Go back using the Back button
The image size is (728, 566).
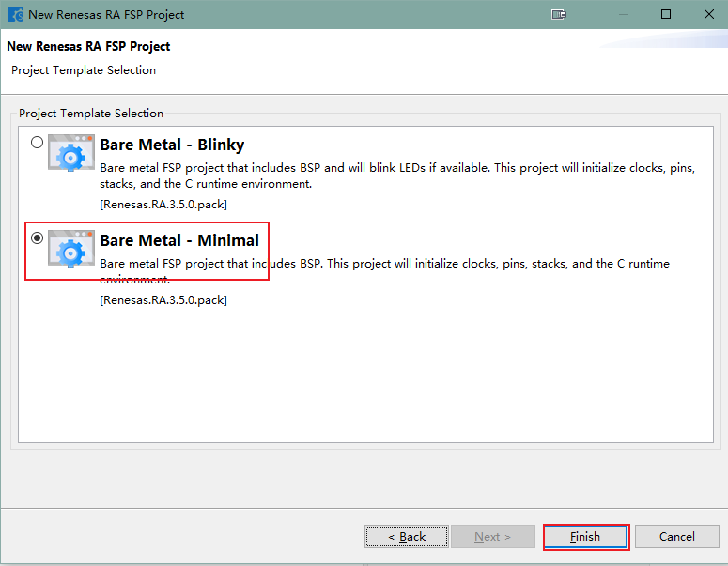pos(407,537)
